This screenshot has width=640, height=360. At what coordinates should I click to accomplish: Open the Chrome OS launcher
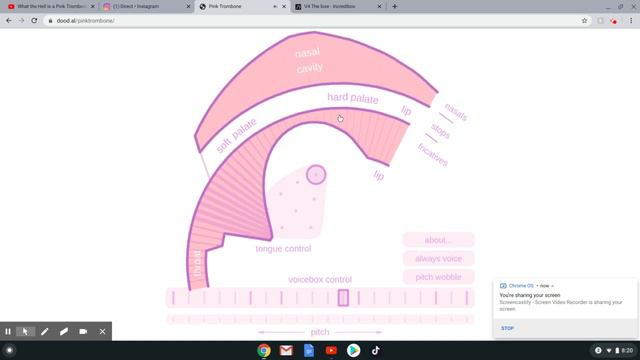click(x=9, y=350)
